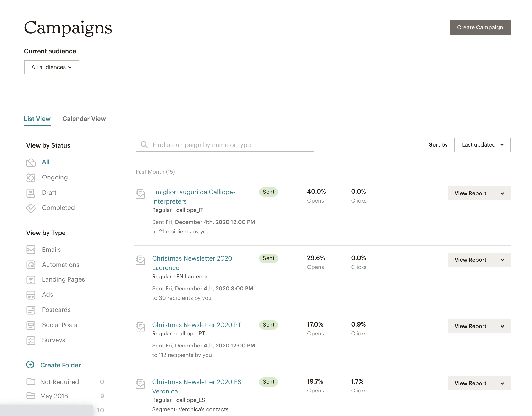View Report for Christmas Newsletter 2020 Laurence

point(470,260)
